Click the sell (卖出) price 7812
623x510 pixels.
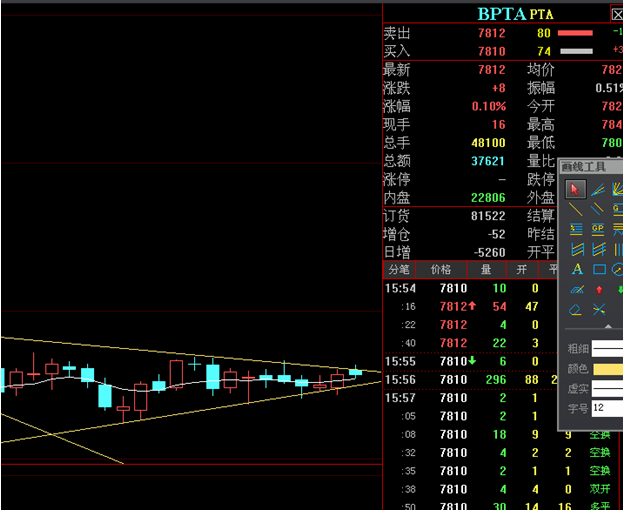coord(492,33)
